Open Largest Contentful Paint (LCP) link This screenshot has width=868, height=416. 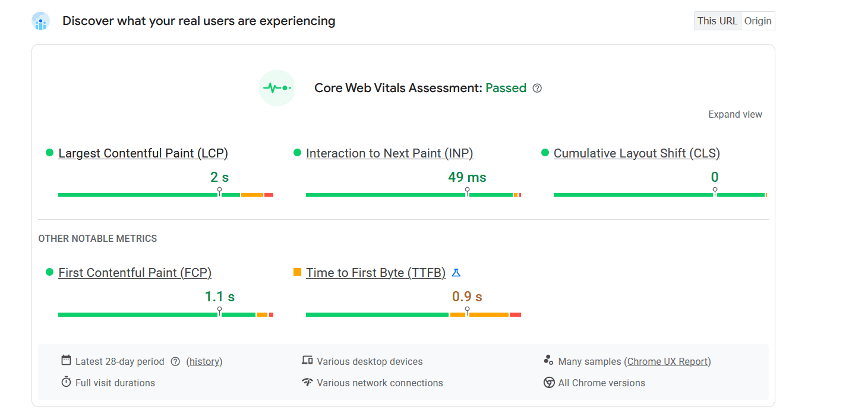(x=143, y=153)
